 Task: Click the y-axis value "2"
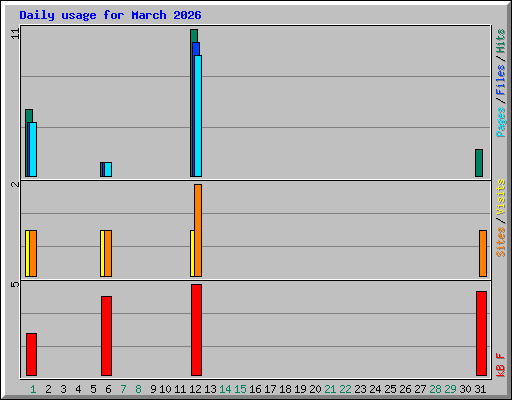[x=15, y=184]
